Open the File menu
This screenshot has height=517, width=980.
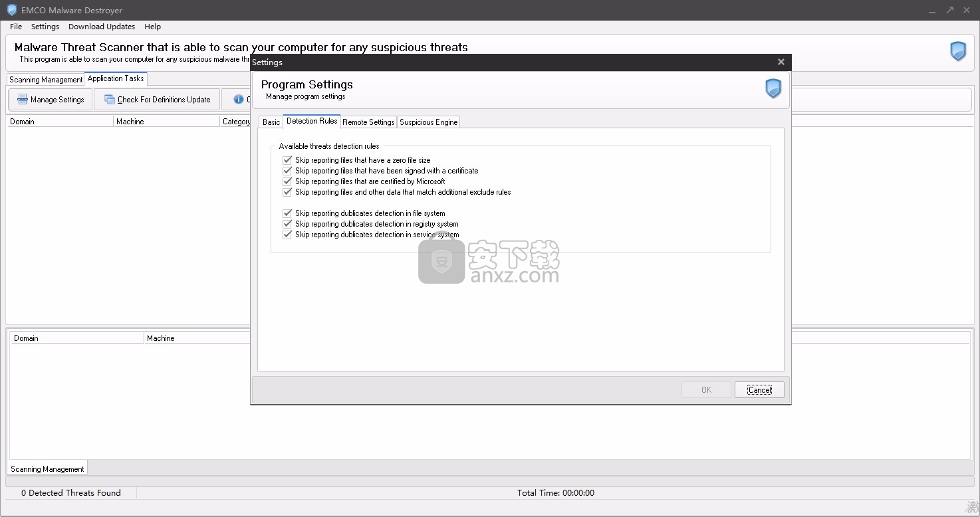pyautogui.click(x=16, y=27)
